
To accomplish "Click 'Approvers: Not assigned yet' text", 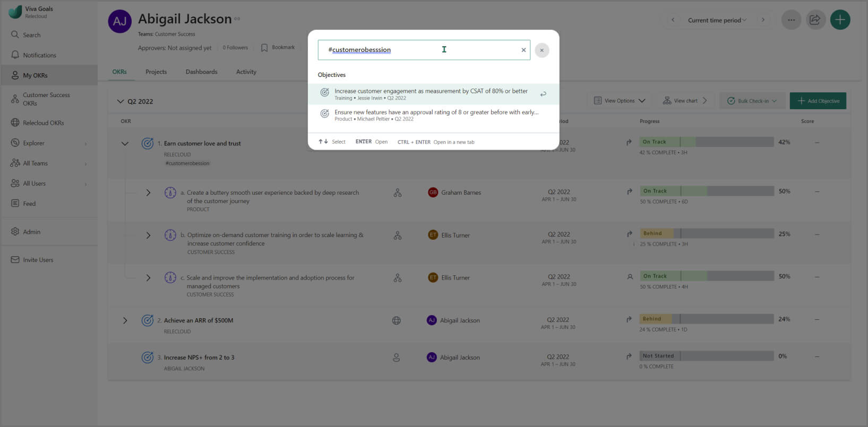I will pos(175,48).
